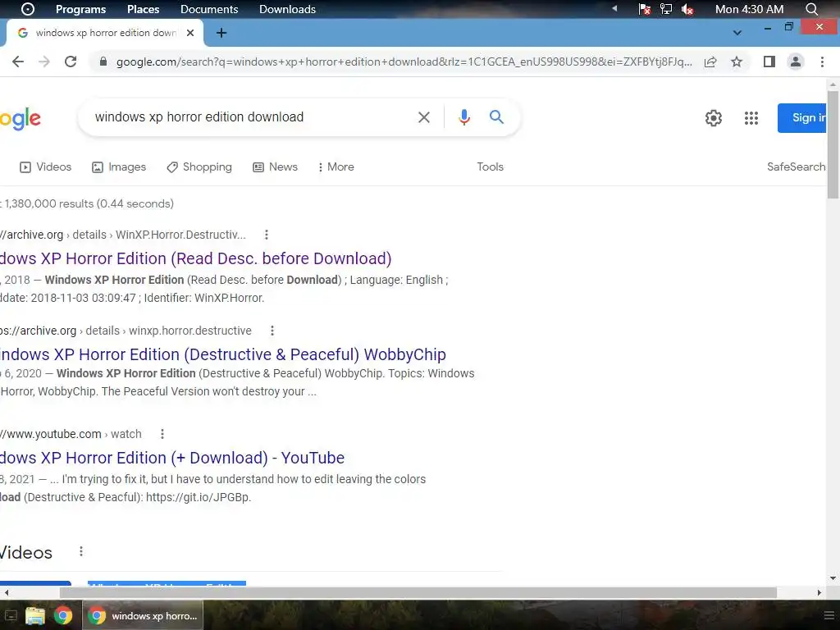
Task: Click the show desktop icon at taskbar left
Action: pos(11,615)
